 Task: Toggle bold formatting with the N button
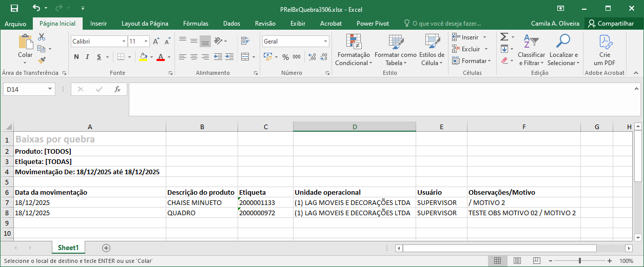pos(76,57)
